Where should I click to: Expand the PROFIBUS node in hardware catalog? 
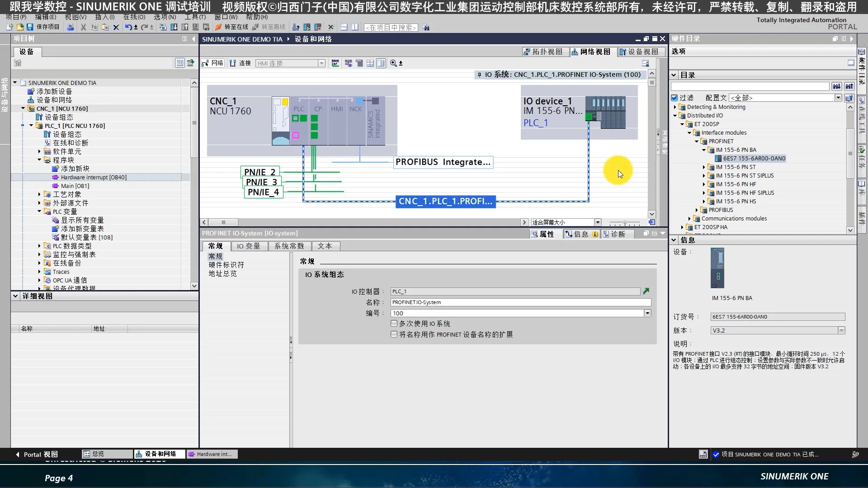click(697, 210)
